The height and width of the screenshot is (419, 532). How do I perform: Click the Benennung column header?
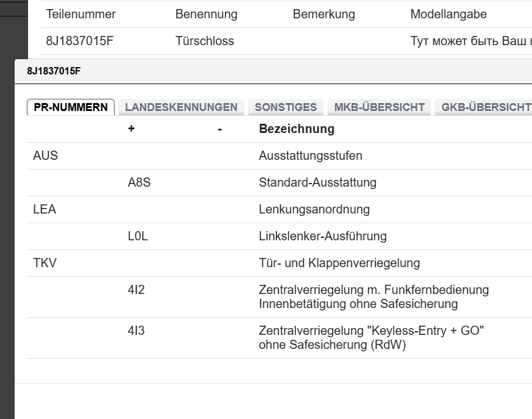click(206, 14)
